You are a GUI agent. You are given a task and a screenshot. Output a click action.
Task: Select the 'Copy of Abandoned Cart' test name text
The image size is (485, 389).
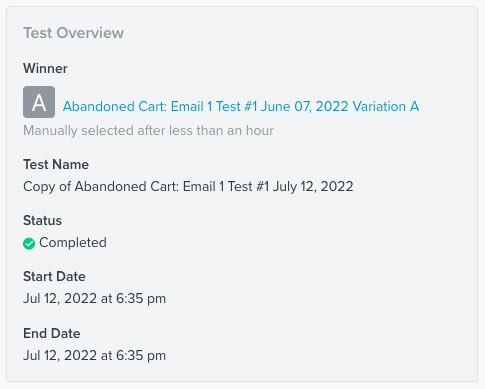(x=188, y=186)
